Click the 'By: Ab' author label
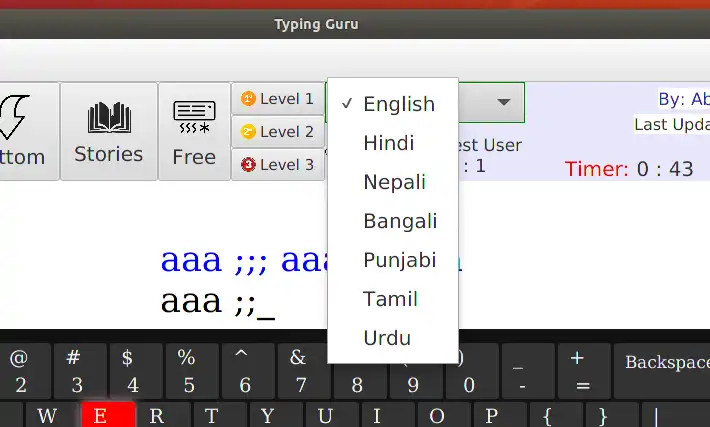 tap(684, 99)
